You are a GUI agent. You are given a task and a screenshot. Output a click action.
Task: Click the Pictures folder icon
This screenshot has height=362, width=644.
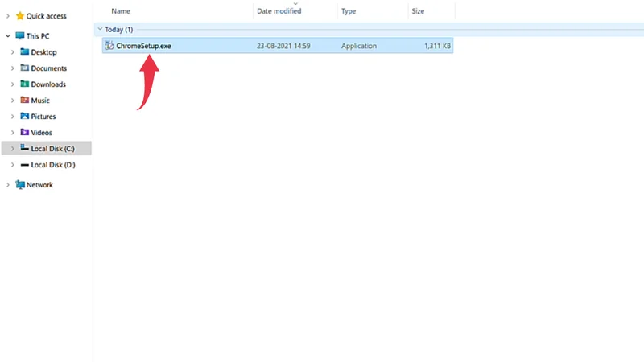[x=25, y=117]
